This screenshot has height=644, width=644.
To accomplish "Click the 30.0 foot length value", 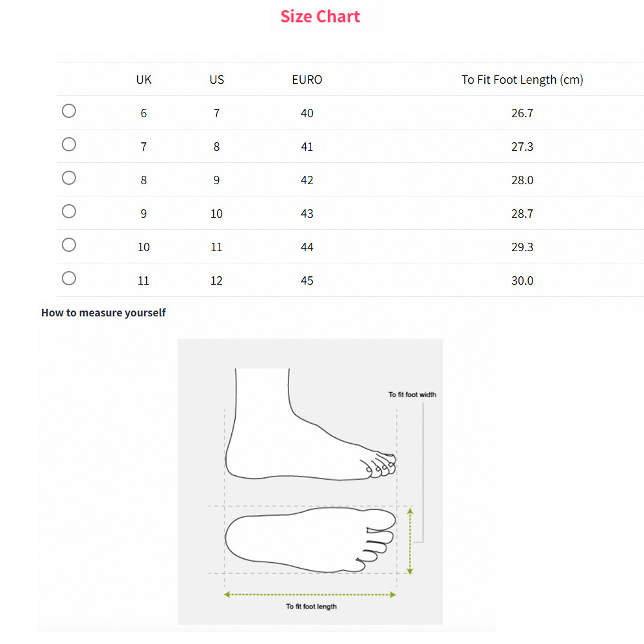I will pyautogui.click(x=522, y=281).
